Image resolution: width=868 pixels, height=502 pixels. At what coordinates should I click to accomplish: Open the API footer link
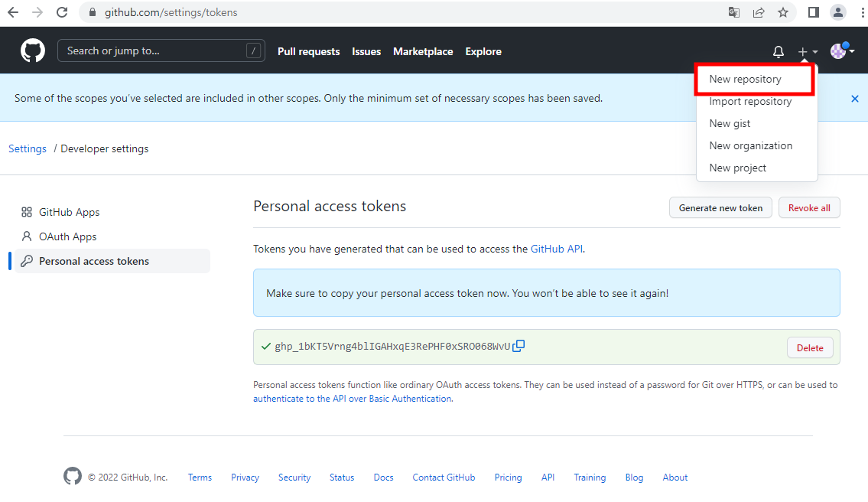(548, 477)
